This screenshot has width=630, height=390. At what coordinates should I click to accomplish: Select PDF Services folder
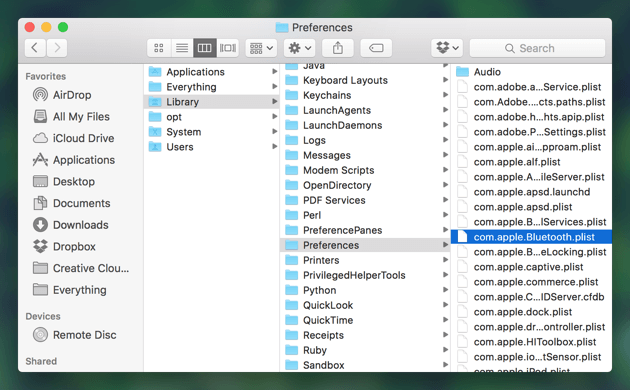coord(365,200)
